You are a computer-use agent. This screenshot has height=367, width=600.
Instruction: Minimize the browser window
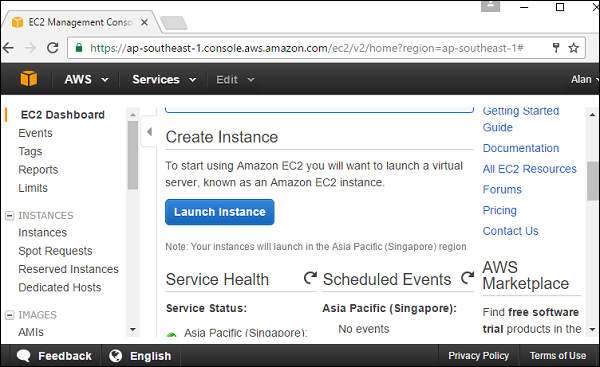524,7
